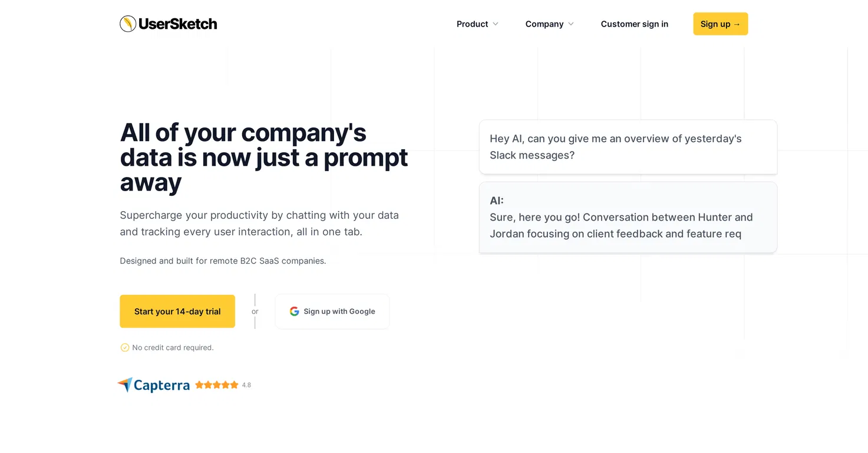Sign up with Google
Screen dimensions: 868x453
pyautogui.click(x=332, y=311)
